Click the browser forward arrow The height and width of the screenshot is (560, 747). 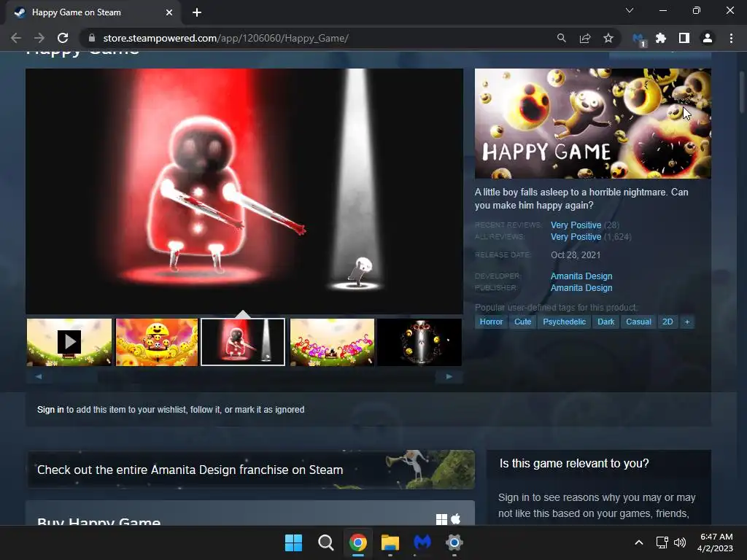(x=39, y=38)
